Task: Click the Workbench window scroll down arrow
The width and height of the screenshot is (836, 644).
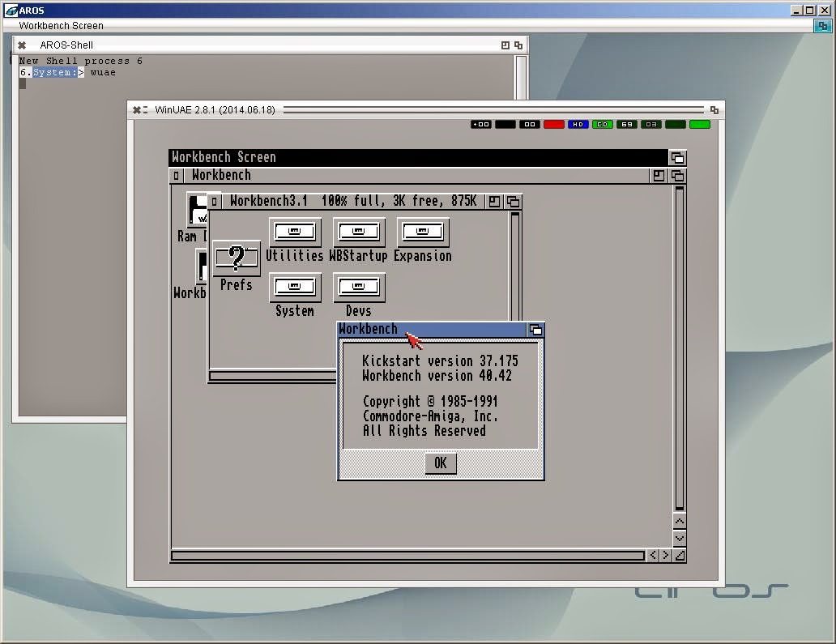Action: pos(680,539)
